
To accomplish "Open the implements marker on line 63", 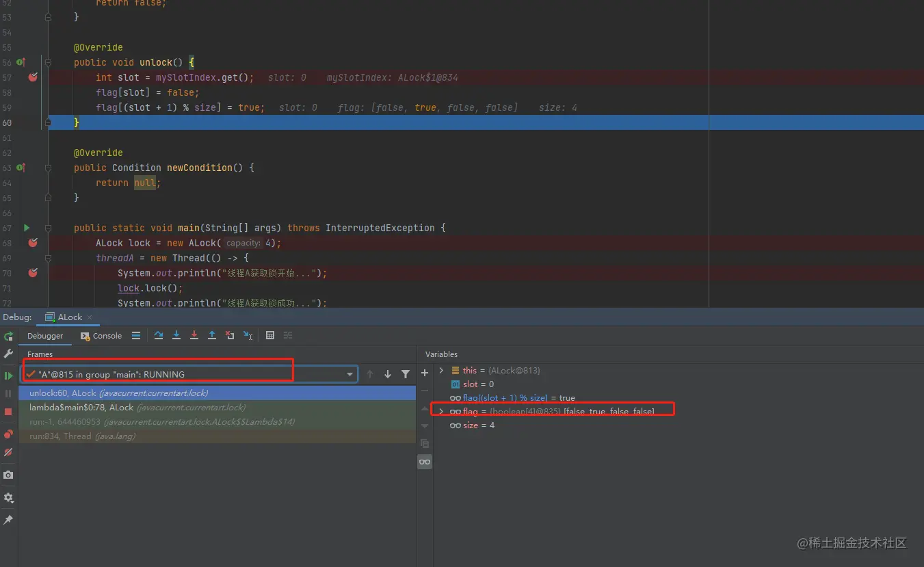I will [21, 168].
